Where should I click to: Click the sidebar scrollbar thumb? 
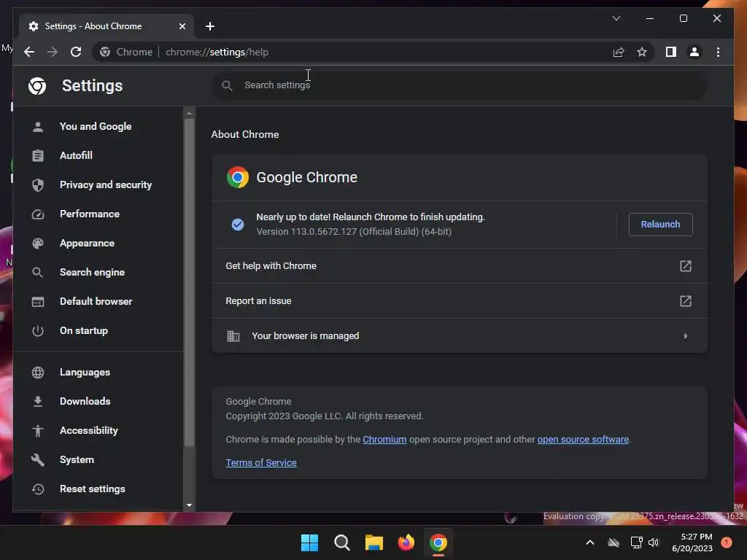pyautogui.click(x=189, y=282)
